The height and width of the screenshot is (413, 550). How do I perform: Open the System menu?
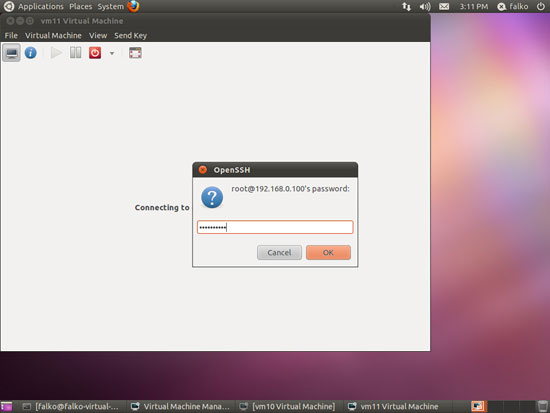pyautogui.click(x=110, y=6)
